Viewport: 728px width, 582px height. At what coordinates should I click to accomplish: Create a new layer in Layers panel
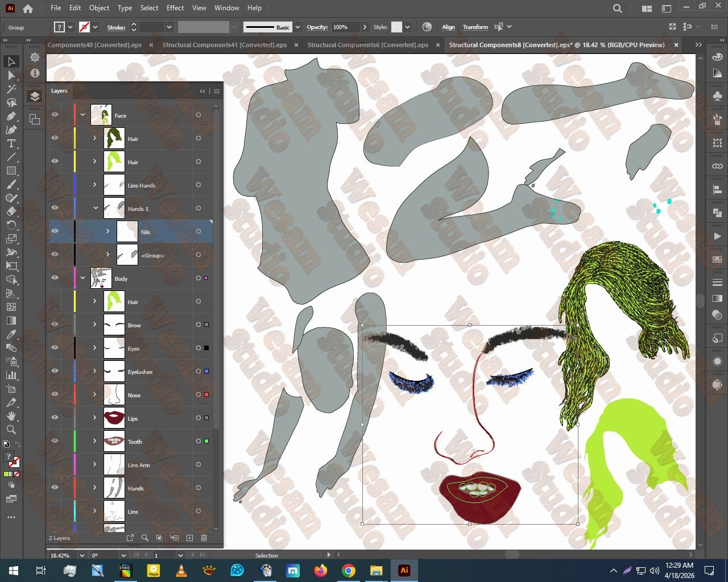tap(189, 538)
